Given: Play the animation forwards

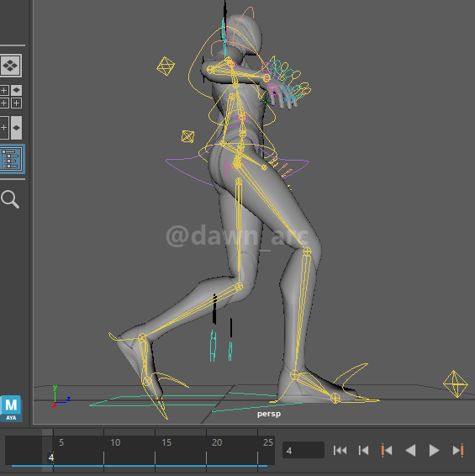Looking at the screenshot, I should click(434, 450).
